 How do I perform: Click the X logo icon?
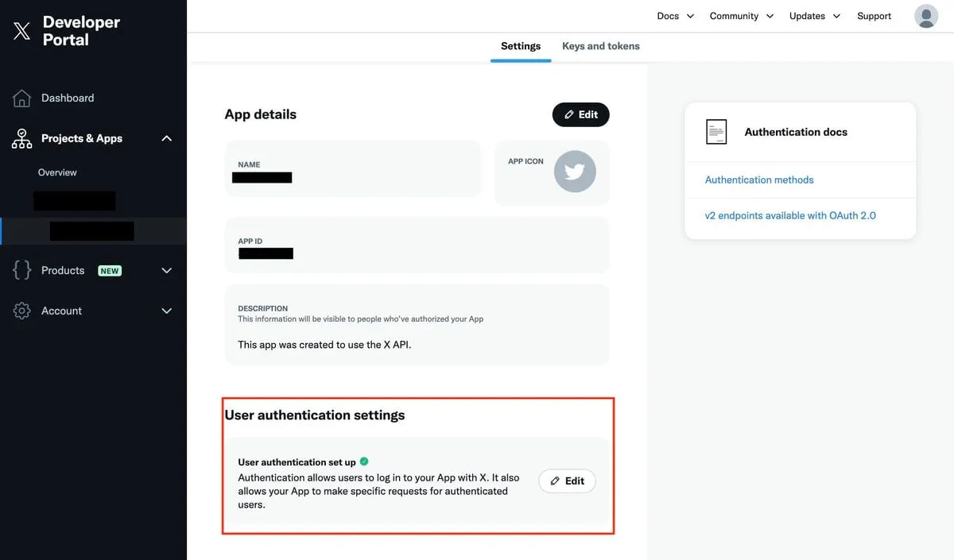tap(21, 31)
